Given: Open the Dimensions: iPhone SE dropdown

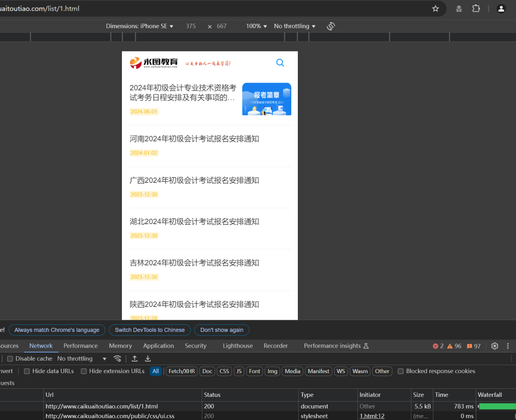Looking at the screenshot, I should coord(140,26).
